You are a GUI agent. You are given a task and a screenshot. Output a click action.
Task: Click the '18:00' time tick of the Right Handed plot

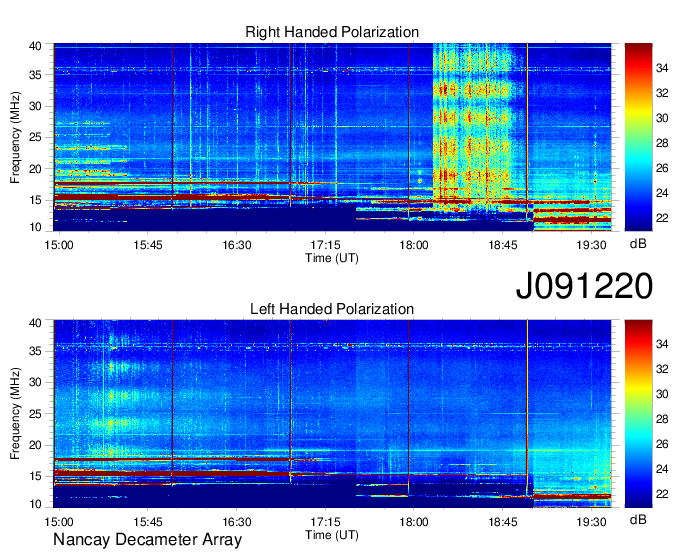point(414,245)
